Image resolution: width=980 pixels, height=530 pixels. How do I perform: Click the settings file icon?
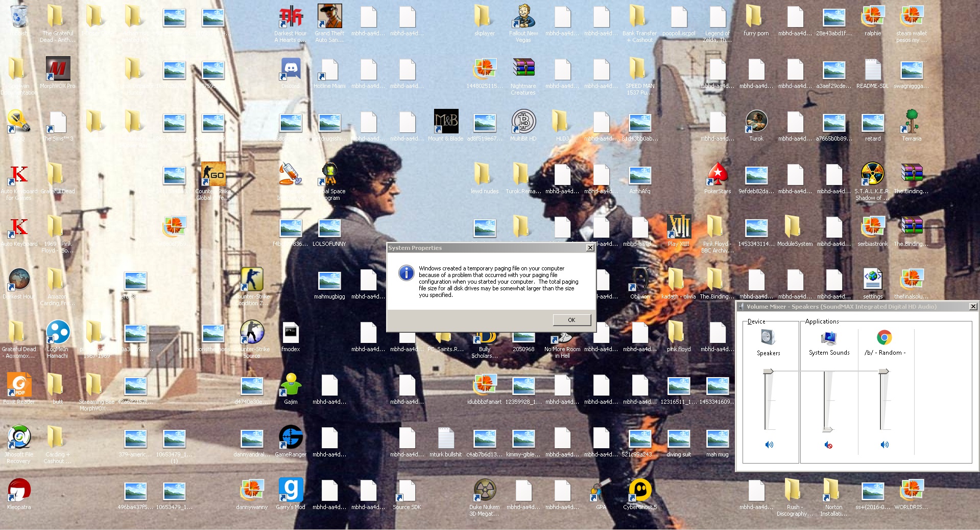873,280
